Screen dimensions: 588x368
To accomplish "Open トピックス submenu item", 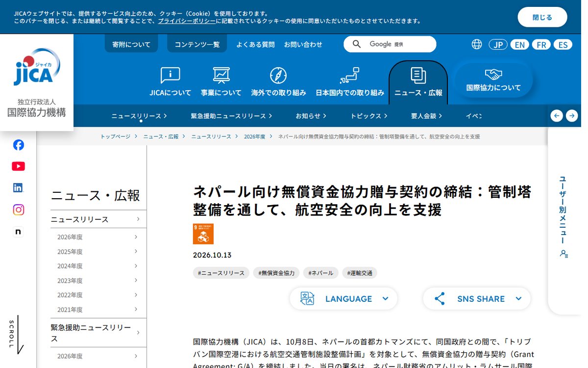I will (x=369, y=116).
